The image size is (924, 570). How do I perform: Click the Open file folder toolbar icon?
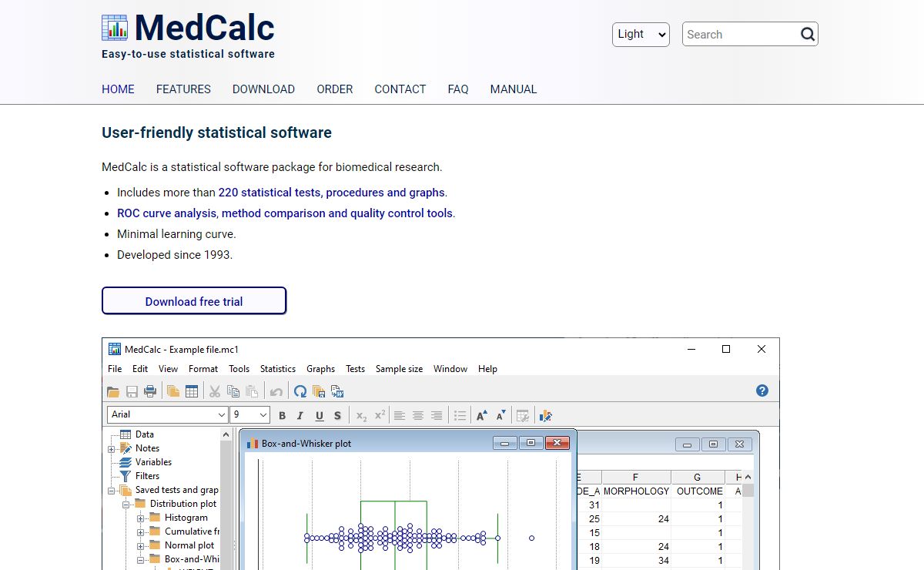(113, 391)
